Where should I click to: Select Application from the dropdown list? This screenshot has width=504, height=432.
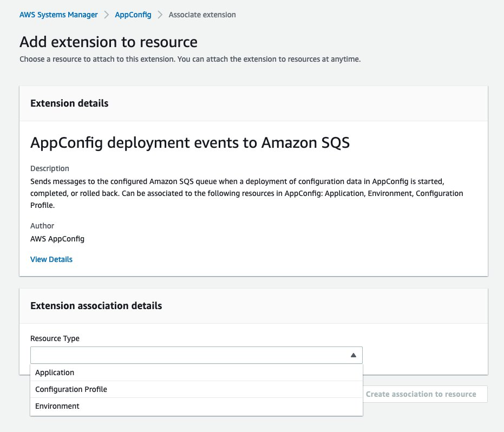[55, 372]
